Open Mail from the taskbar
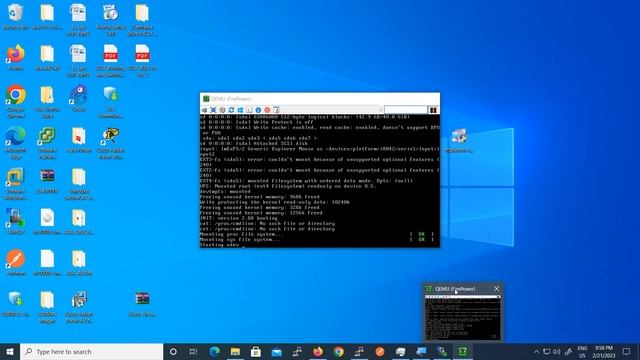Viewport: 640px width, 360px height. click(276, 351)
